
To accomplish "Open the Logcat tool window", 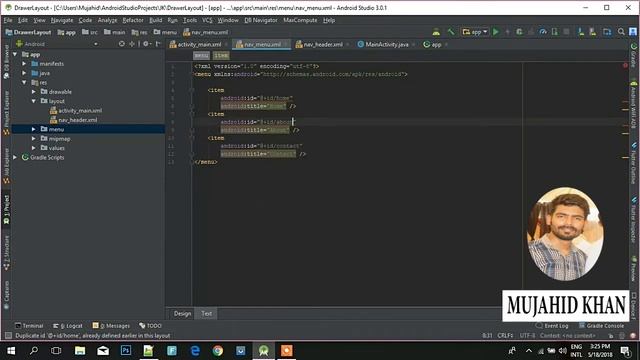I will (x=68, y=326).
